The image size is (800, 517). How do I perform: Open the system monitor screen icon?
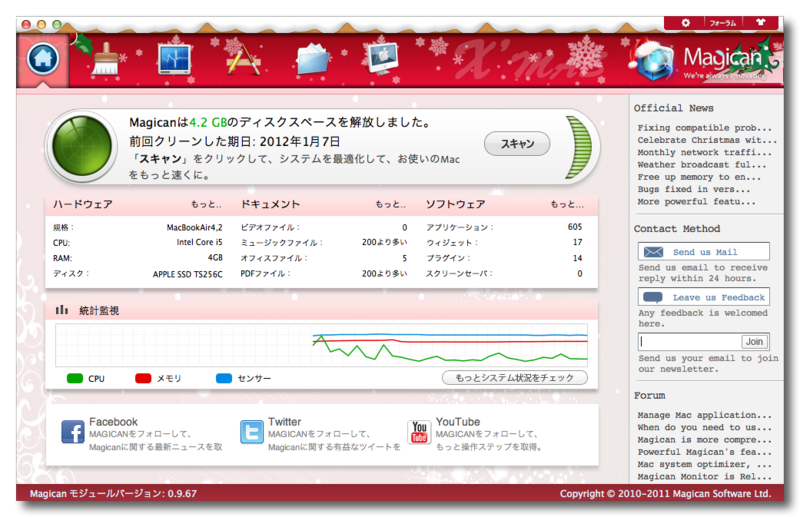tap(174, 60)
